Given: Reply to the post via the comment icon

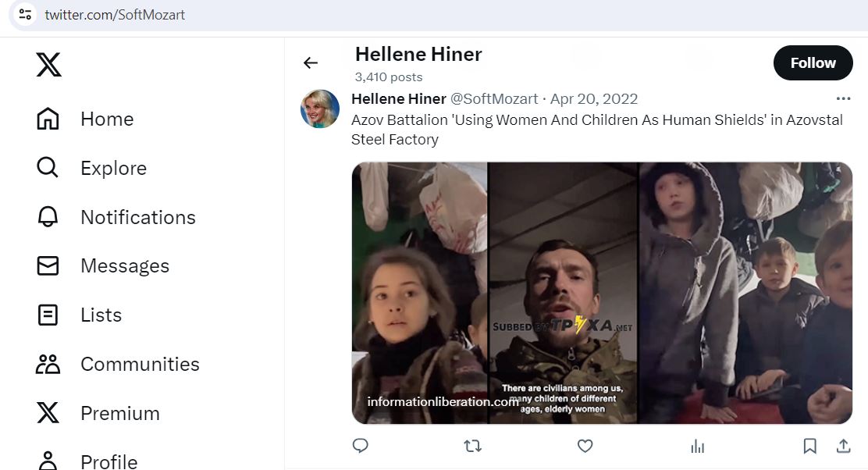Looking at the screenshot, I should 361,446.
